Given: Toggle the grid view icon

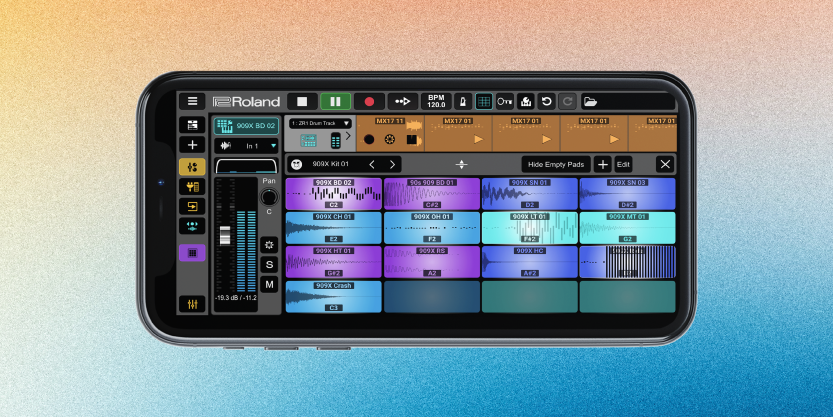Looking at the screenshot, I should [483, 101].
